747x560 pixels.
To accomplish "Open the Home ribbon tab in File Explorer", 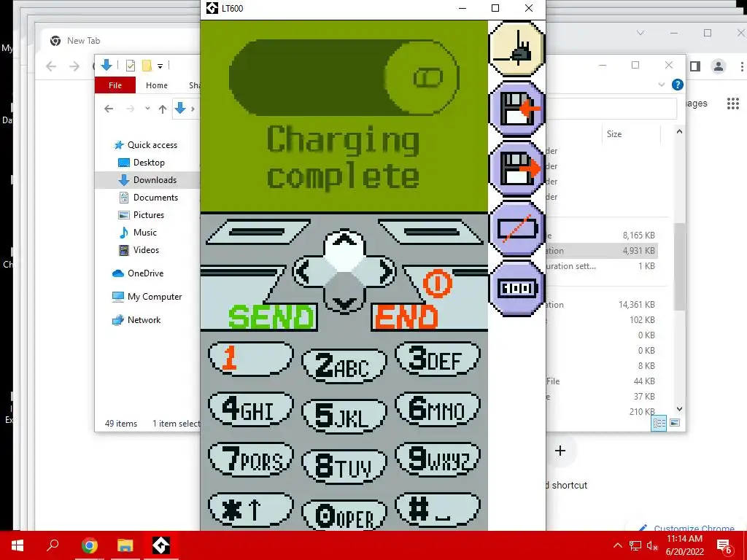I will [x=157, y=85].
